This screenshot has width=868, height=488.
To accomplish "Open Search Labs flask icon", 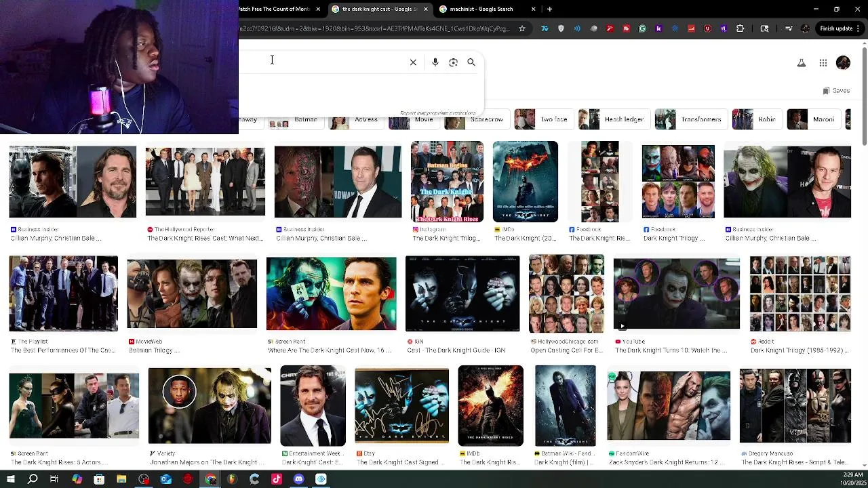I will pos(802,63).
